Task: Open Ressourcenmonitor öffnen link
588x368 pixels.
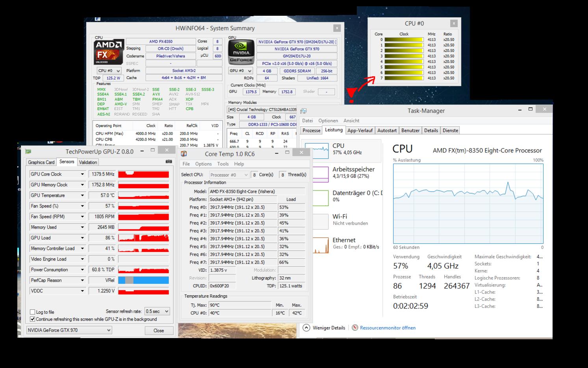Action: (388, 328)
